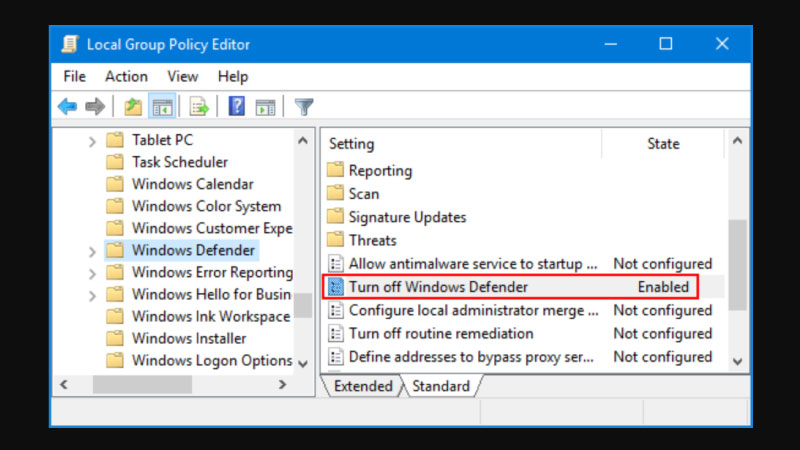This screenshot has height=450, width=800.
Task: Click the Windows Logon Options folder icon
Action: (115, 360)
